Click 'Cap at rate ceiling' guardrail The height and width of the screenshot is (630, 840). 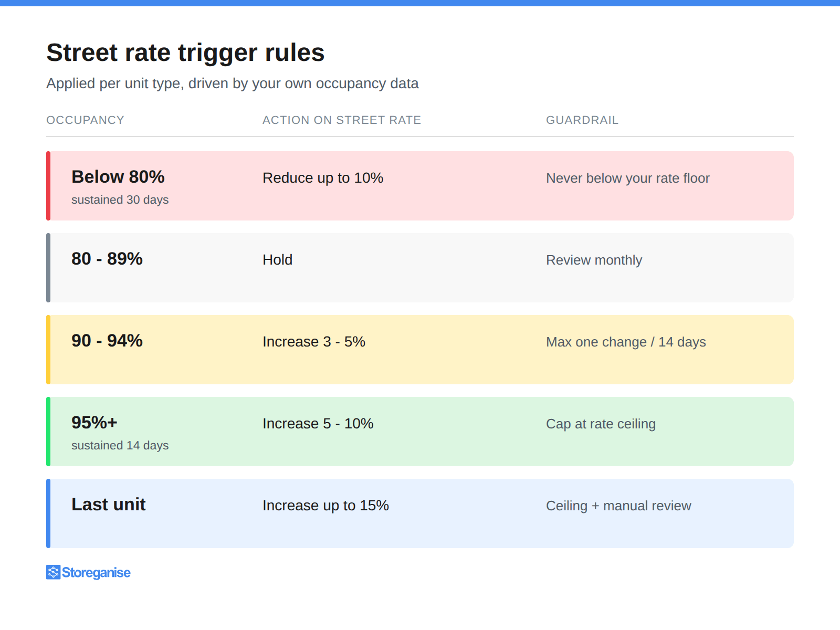(x=601, y=424)
